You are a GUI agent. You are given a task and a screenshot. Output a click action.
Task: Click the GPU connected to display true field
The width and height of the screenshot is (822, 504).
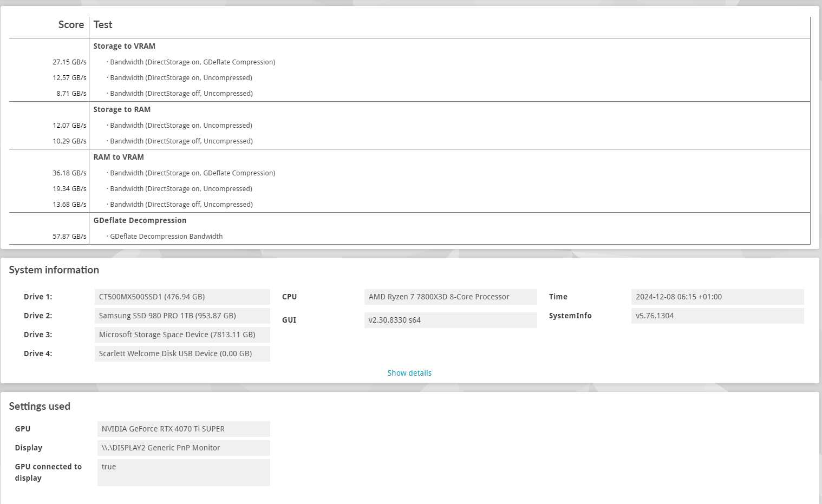pos(184,473)
